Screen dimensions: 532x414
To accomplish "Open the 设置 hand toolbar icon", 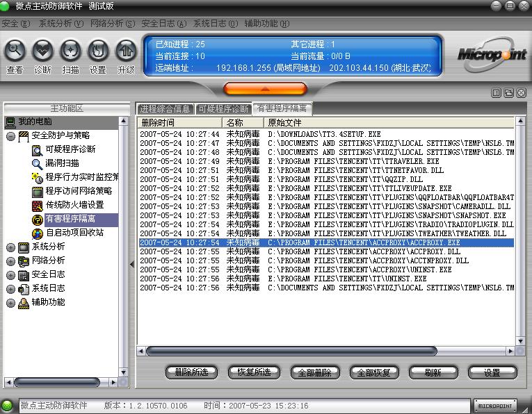I will (98, 51).
